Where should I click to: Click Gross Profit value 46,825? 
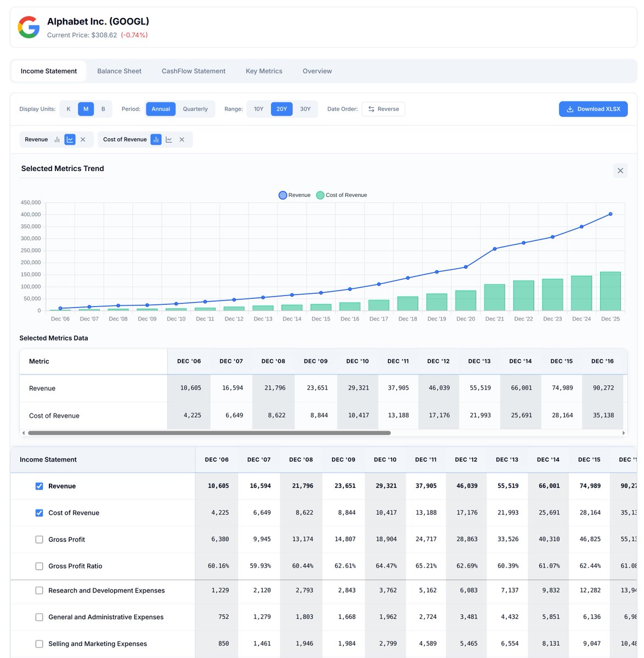[x=590, y=540]
